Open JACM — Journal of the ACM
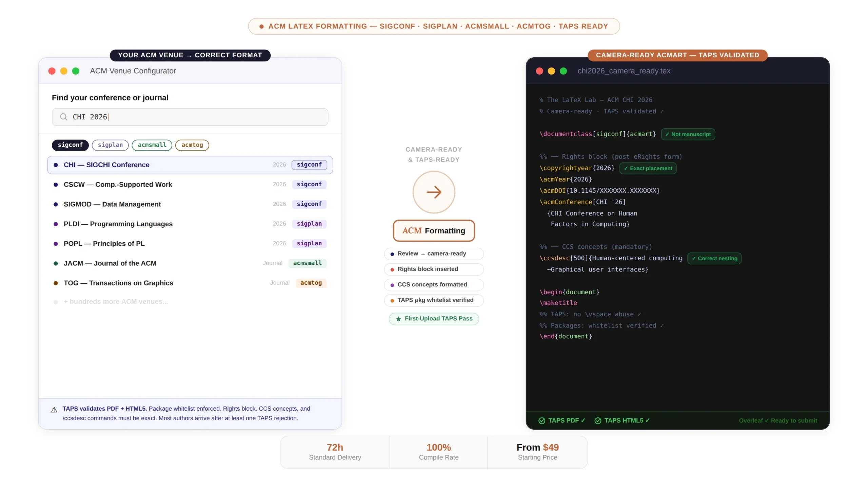Image resolution: width=868 pixels, height=487 pixels. 190,263
